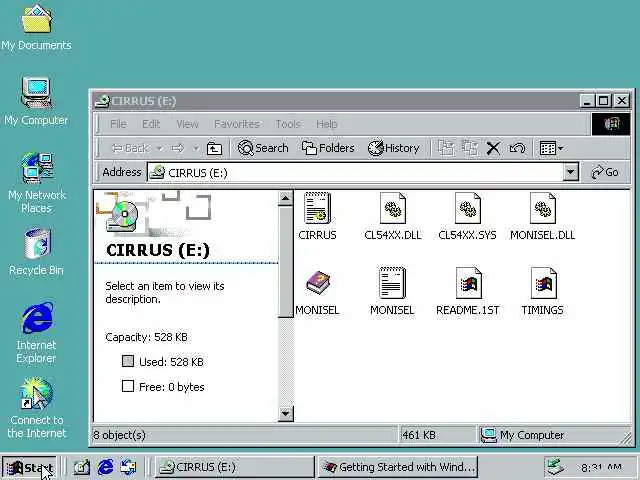Toggle the Folders pane button

tap(328, 148)
